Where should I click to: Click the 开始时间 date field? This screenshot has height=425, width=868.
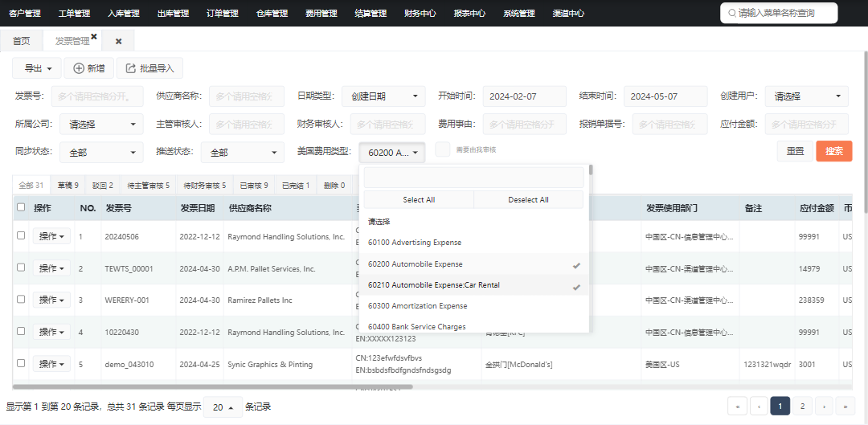525,96
